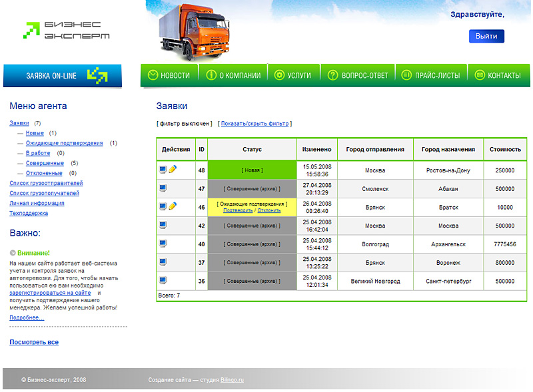This screenshot has width=533, height=392.
Task: Go to the Прайс-листы menu section
Action: [431, 75]
